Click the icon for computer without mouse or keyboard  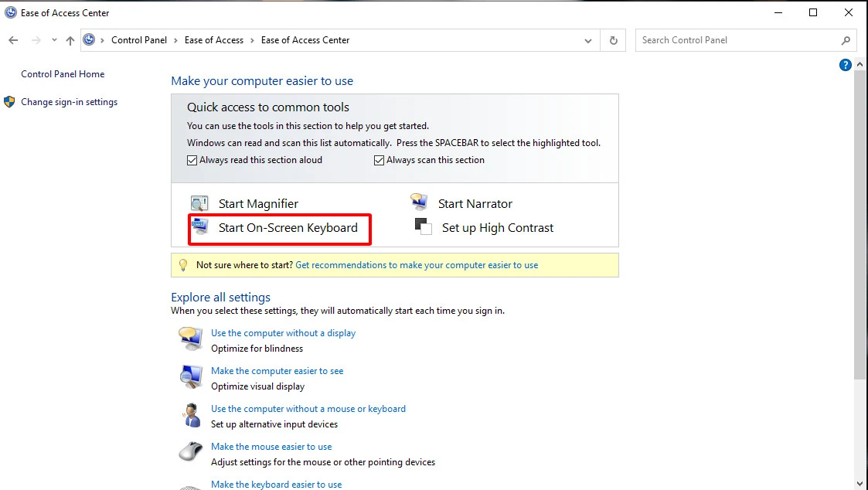point(192,415)
